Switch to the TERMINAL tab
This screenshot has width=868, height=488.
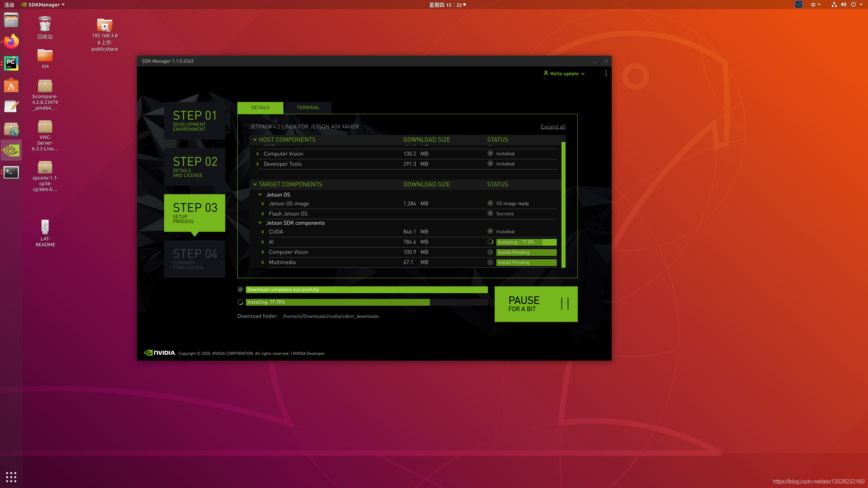pyautogui.click(x=308, y=107)
